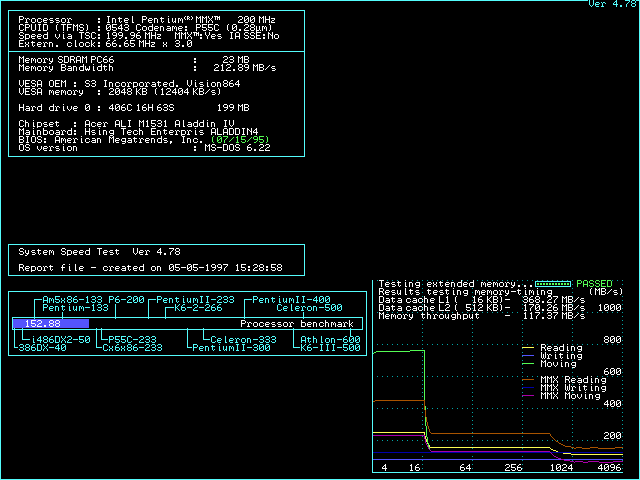Click the '386DX-40' reference label
The width and height of the screenshot is (640, 480).
[42, 348]
